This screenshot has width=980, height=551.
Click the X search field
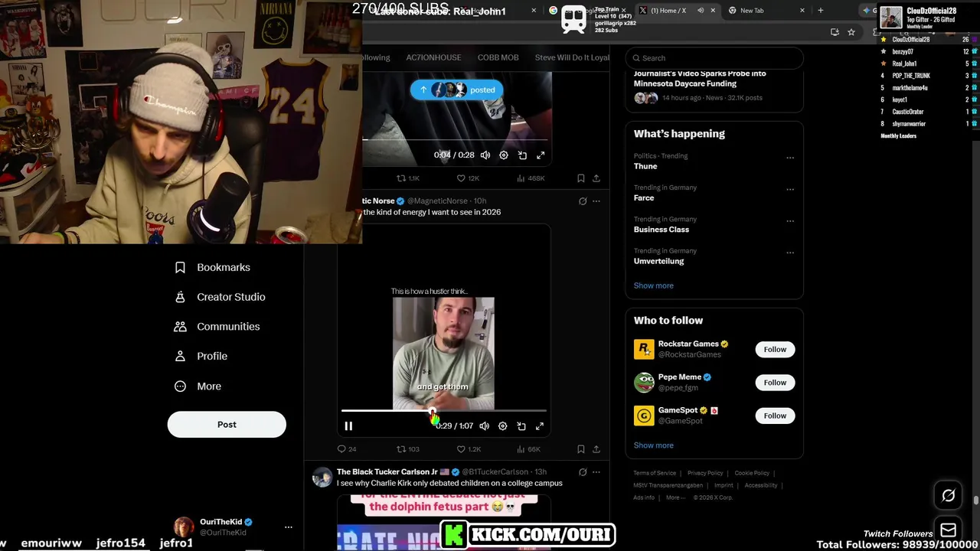point(714,58)
